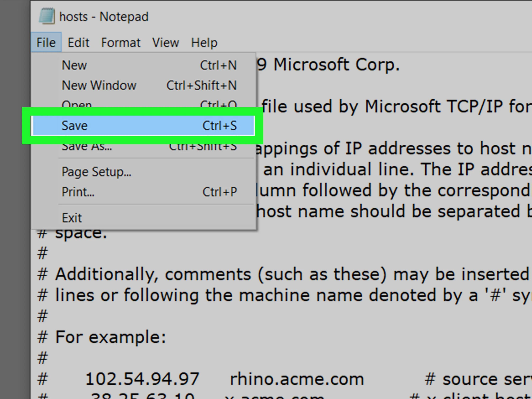Click on rhino.acme.com in the text
Screen dimensions: 532x399
[x=297, y=379]
